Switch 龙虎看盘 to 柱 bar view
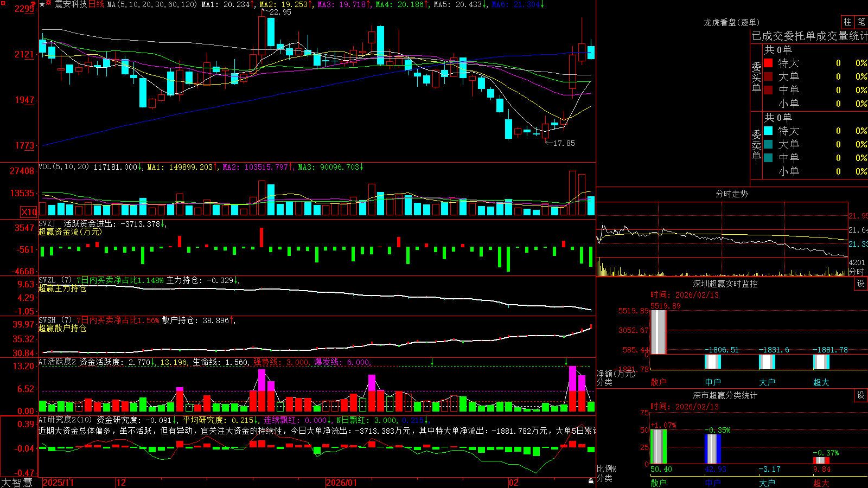This screenshot has height=488, width=868. (x=847, y=22)
